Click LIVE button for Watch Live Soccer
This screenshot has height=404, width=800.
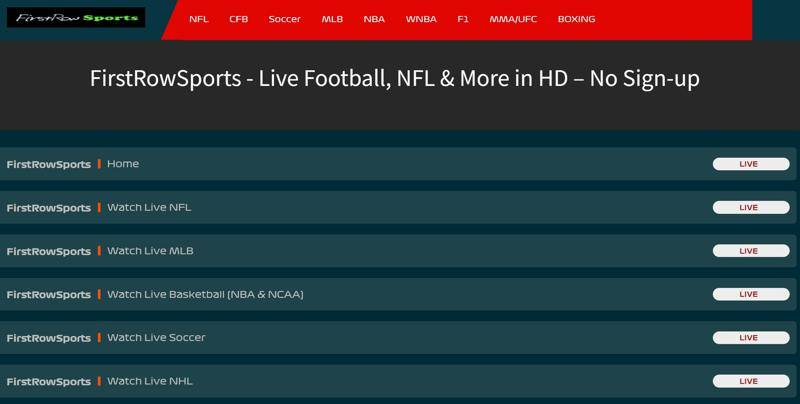pyautogui.click(x=751, y=338)
